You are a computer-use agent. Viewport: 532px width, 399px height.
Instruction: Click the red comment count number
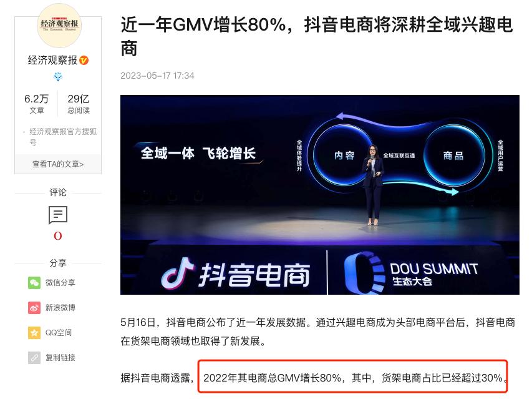[x=58, y=236]
